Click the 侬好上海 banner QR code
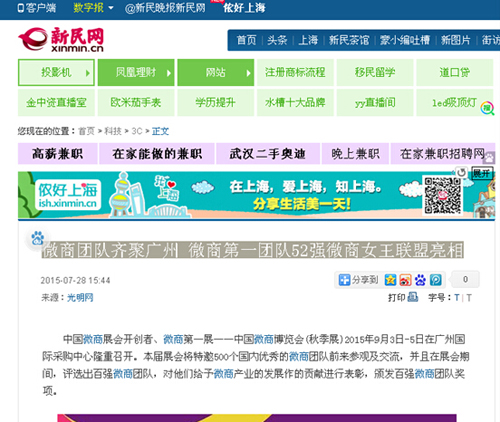 click(442, 195)
